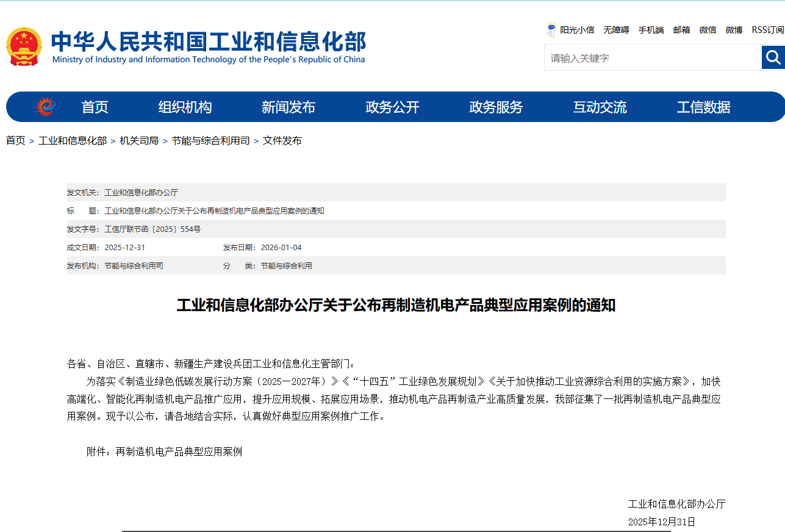
Task: Open the RSS订阅 subscription link
Action: pos(767,30)
